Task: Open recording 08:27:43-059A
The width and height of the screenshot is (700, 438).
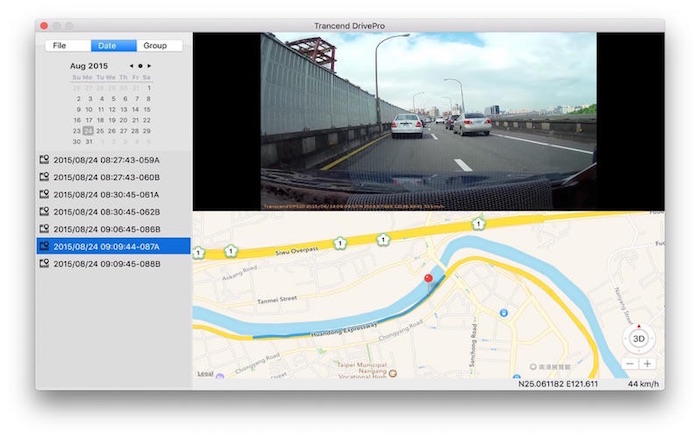Action: click(114, 160)
